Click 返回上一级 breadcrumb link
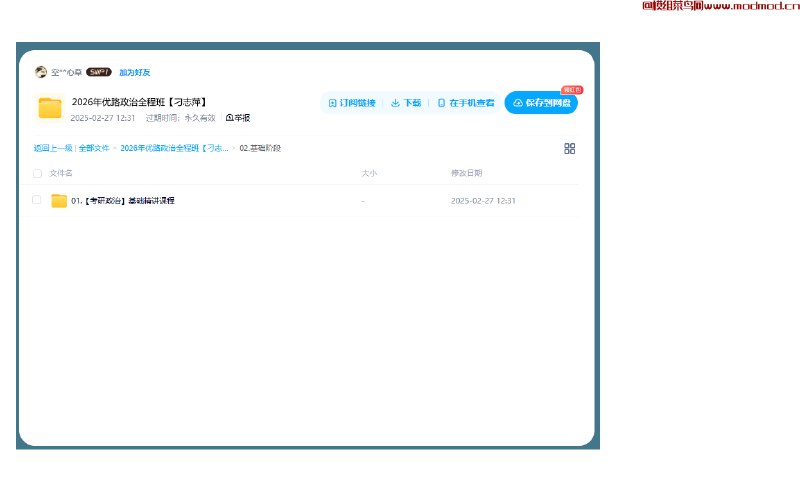Screen dimensions: 800x481 point(53,148)
